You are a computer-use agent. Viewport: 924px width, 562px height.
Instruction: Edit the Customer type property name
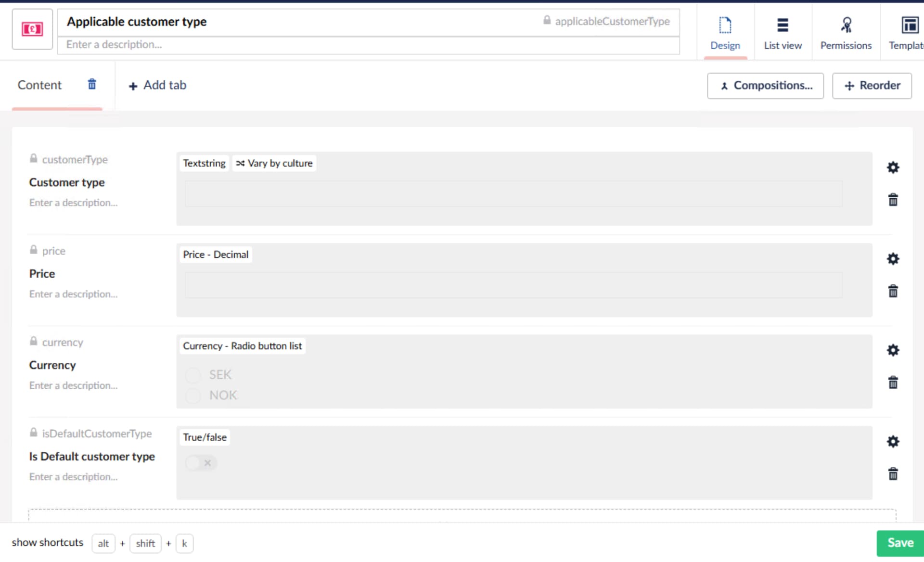click(67, 182)
